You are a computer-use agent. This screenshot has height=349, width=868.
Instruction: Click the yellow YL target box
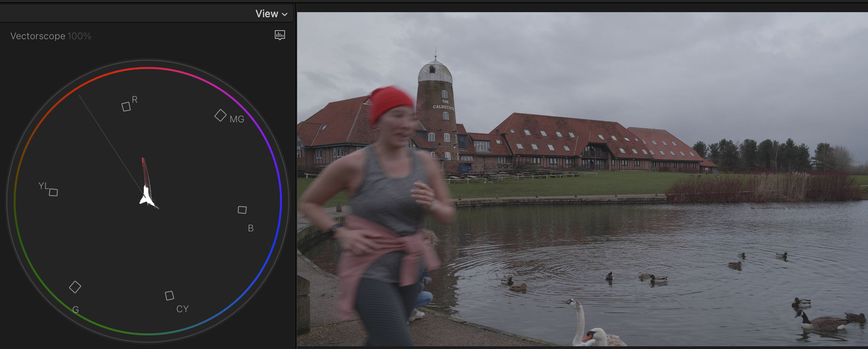point(53,192)
